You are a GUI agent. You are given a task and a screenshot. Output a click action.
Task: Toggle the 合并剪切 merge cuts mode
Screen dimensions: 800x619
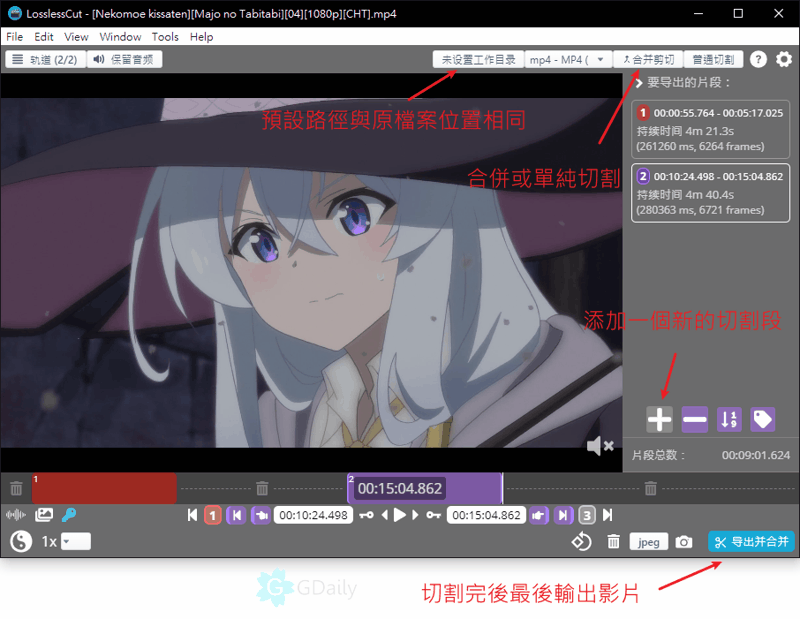click(648, 60)
